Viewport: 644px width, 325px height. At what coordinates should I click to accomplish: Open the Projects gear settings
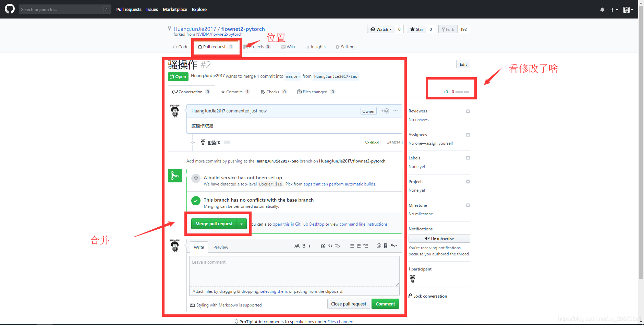468,182
